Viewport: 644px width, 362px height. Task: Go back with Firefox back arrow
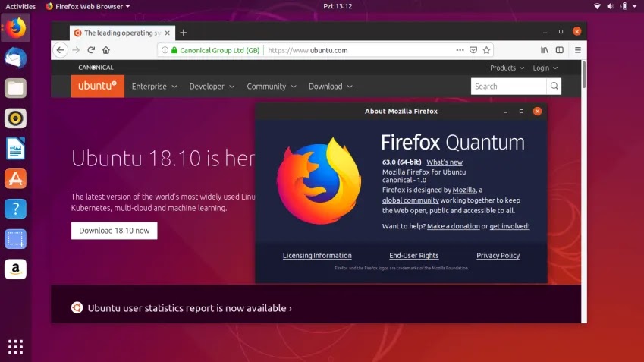coord(61,50)
